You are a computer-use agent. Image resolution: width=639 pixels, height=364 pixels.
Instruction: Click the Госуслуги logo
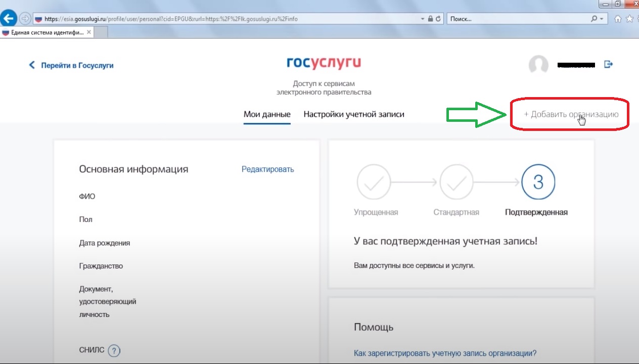point(324,63)
